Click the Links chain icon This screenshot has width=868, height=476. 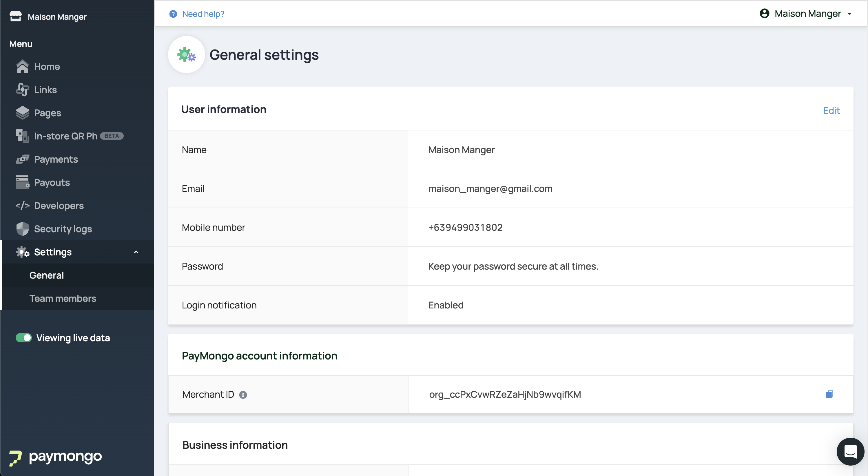(x=22, y=90)
